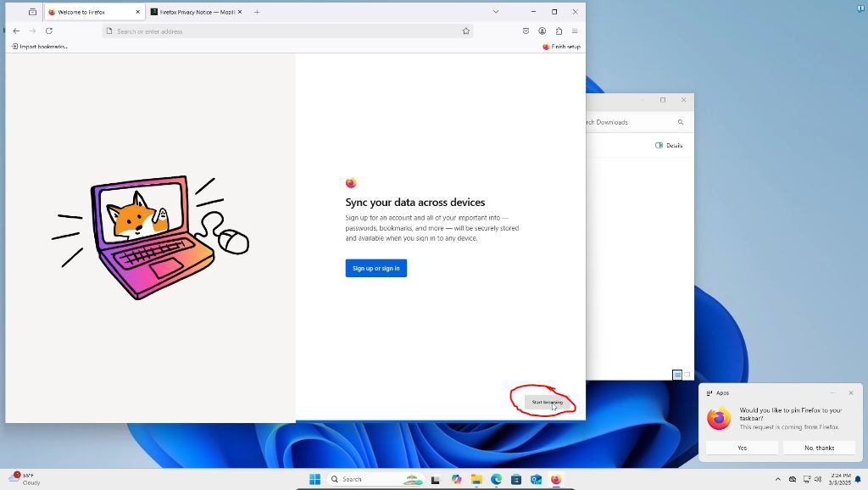Click the Firefox icon in the taskbar
This screenshot has height=490, width=868.
pyautogui.click(x=556, y=479)
